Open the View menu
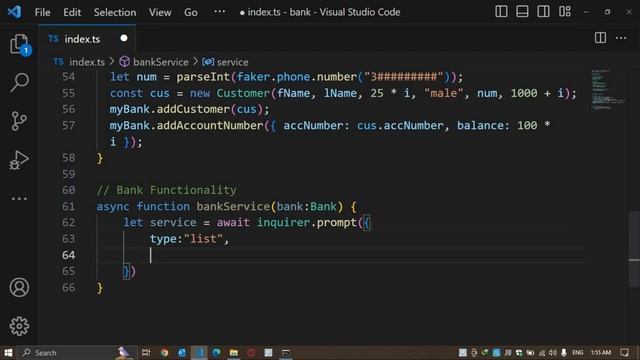The height and width of the screenshot is (360, 640). click(160, 12)
